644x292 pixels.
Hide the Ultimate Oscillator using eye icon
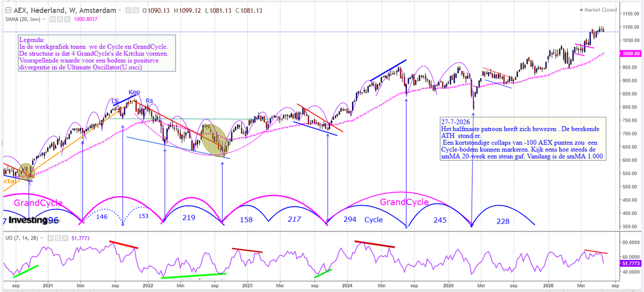tap(50, 238)
